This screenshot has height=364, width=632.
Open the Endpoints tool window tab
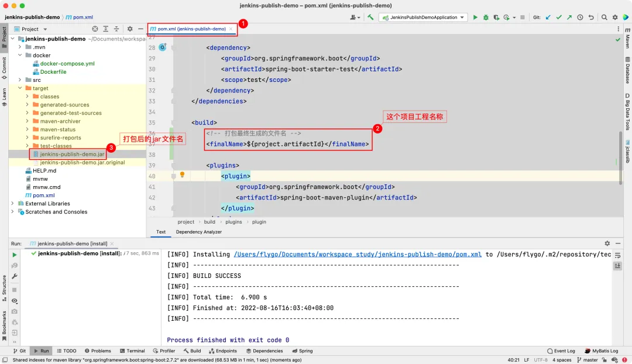(222, 351)
